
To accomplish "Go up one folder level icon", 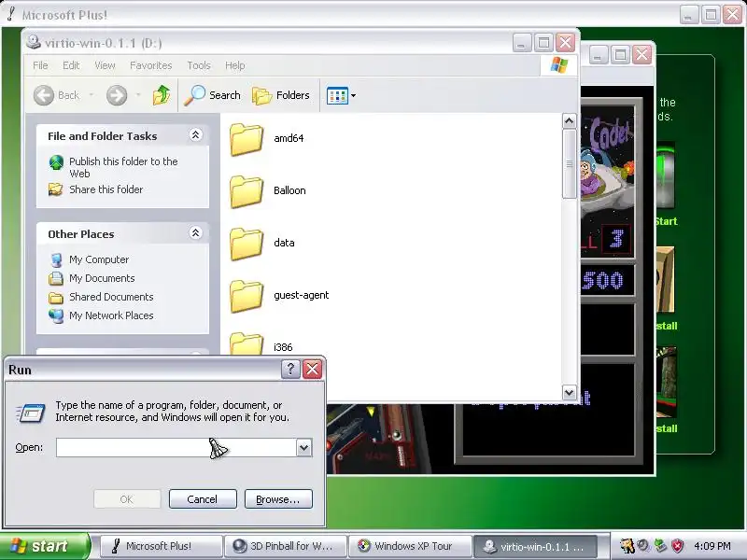I will pyautogui.click(x=161, y=95).
